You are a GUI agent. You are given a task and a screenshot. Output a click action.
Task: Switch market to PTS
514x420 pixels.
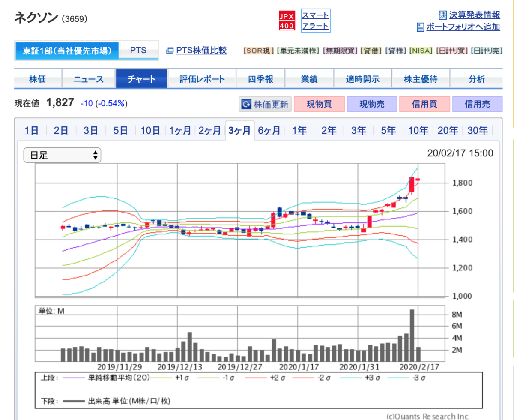tap(138, 51)
